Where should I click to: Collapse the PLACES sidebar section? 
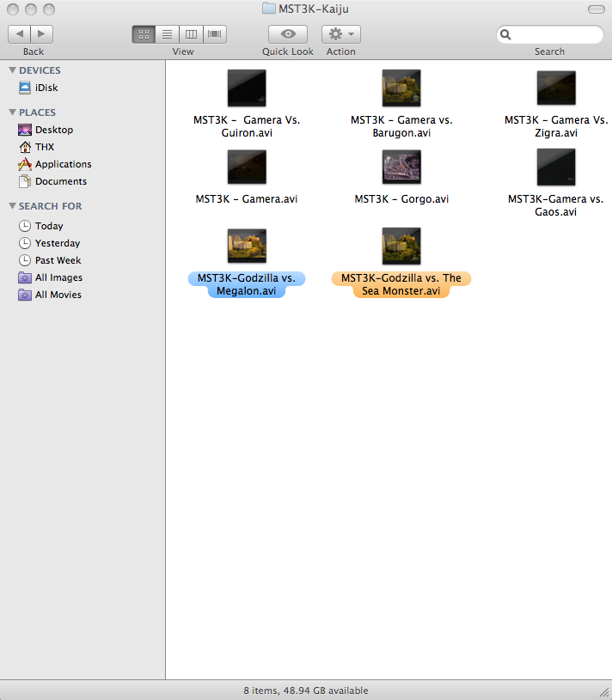[13, 112]
